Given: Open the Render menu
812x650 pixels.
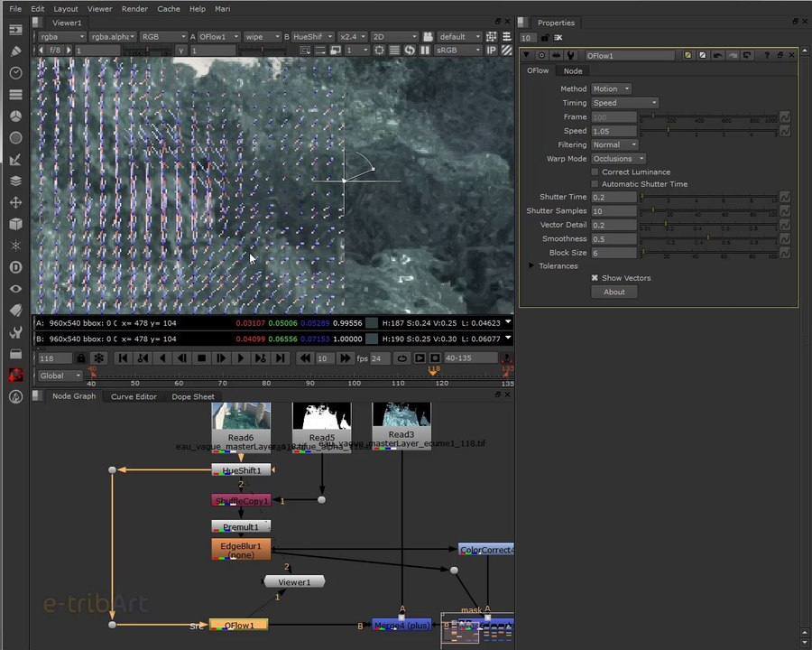Looking at the screenshot, I should click(134, 9).
